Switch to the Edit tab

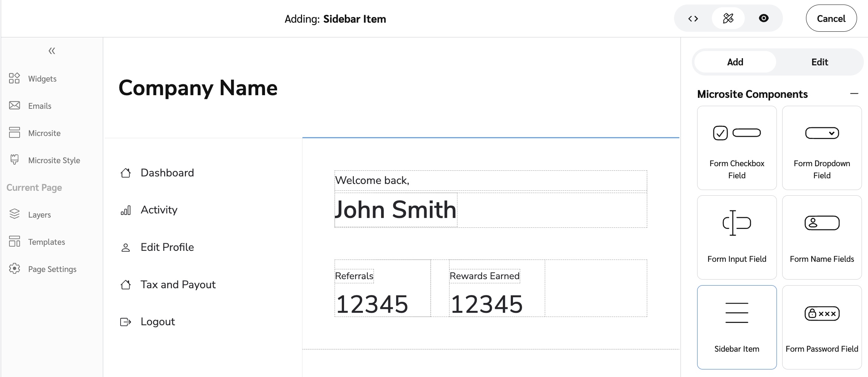click(x=819, y=62)
